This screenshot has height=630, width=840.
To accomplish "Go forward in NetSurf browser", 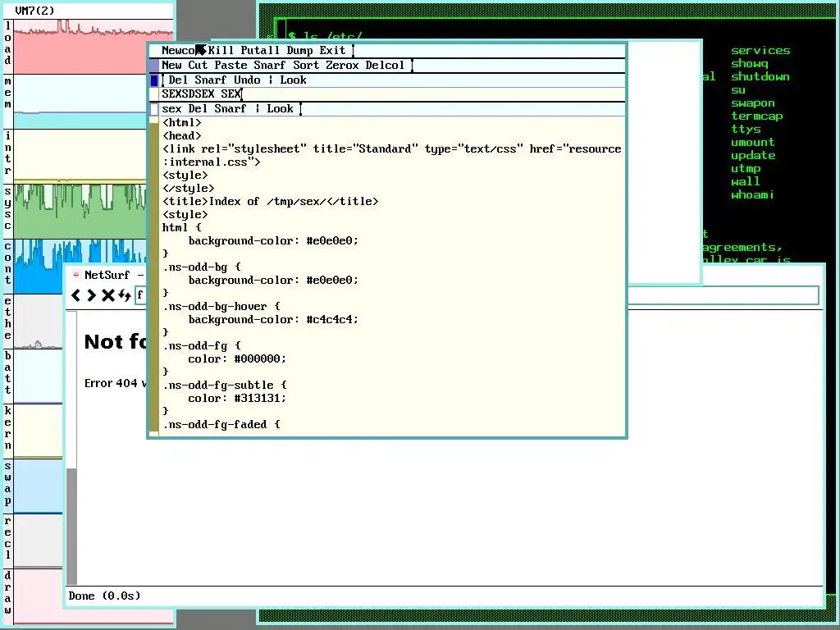I will [x=92, y=295].
